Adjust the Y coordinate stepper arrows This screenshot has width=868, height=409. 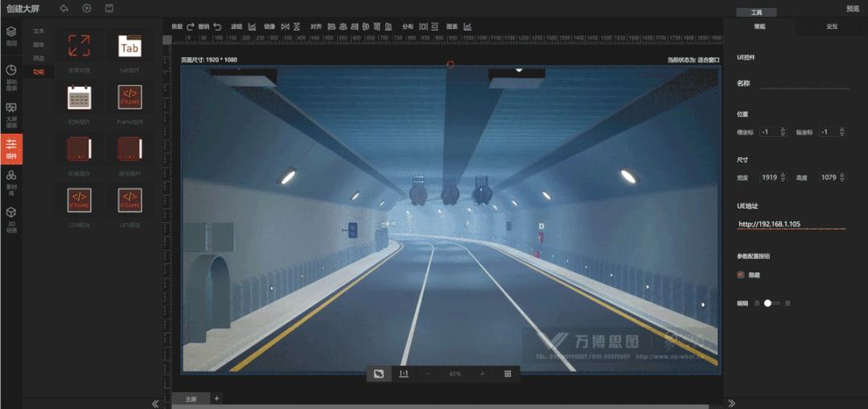pyautogui.click(x=842, y=132)
